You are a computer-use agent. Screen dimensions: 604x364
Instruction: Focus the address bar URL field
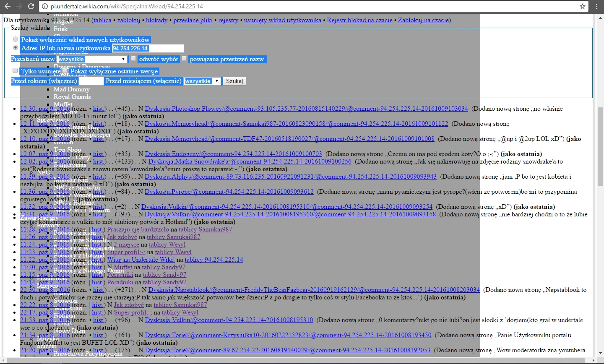(x=310, y=6)
